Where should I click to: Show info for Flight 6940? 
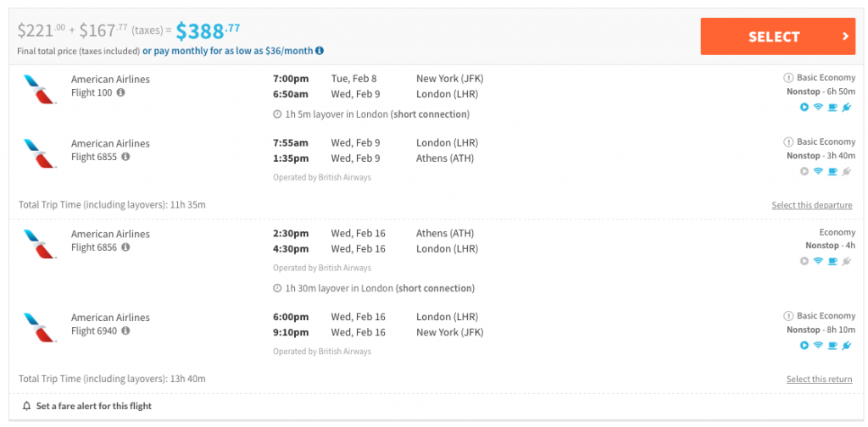click(x=125, y=331)
